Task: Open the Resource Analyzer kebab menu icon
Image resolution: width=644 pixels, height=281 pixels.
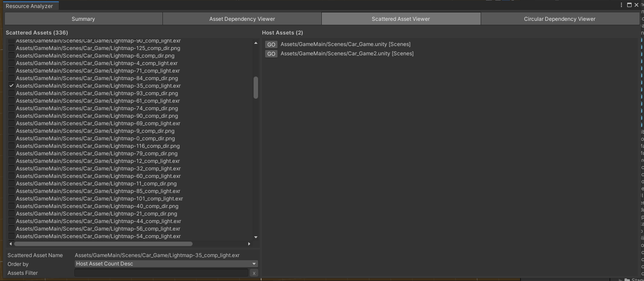Action: [x=622, y=5]
